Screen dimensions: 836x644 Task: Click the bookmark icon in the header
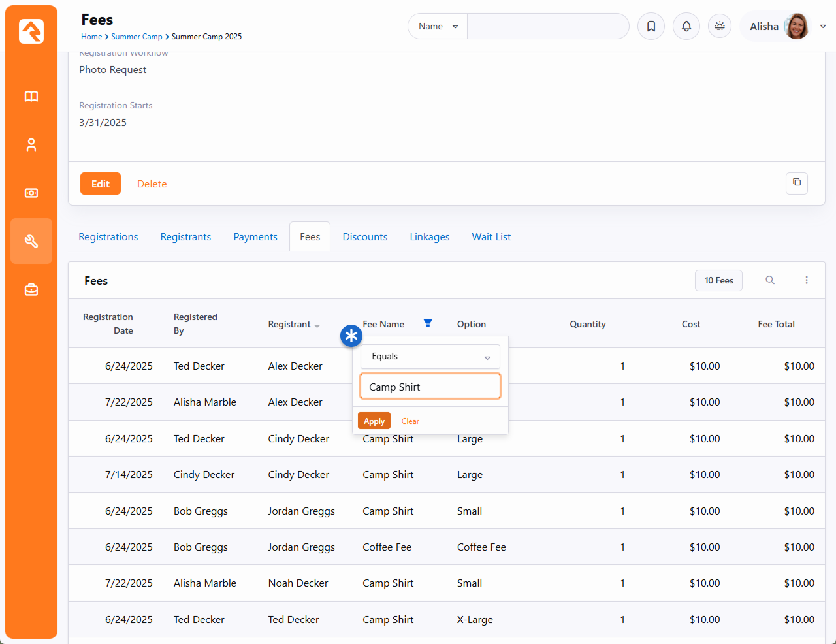pyautogui.click(x=651, y=27)
